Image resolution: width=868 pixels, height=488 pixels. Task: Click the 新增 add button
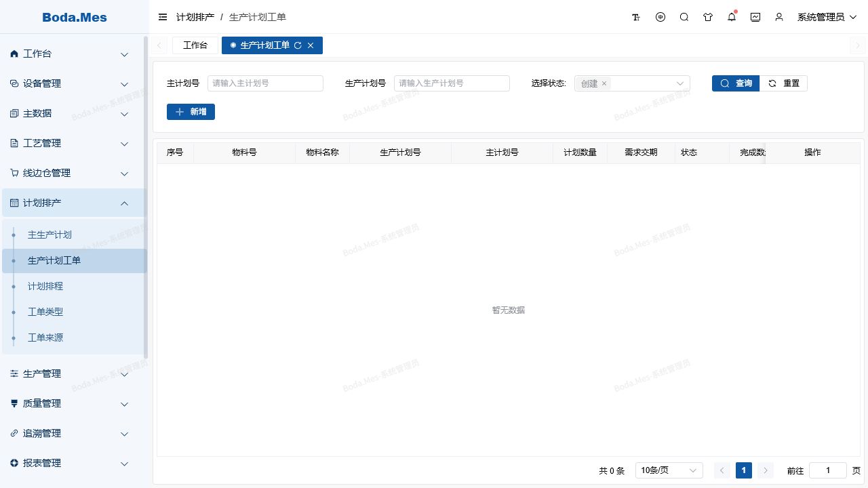coord(191,112)
